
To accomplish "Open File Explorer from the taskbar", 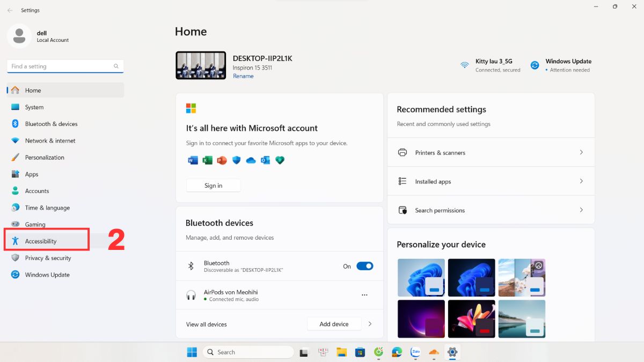I will pos(341,352).
